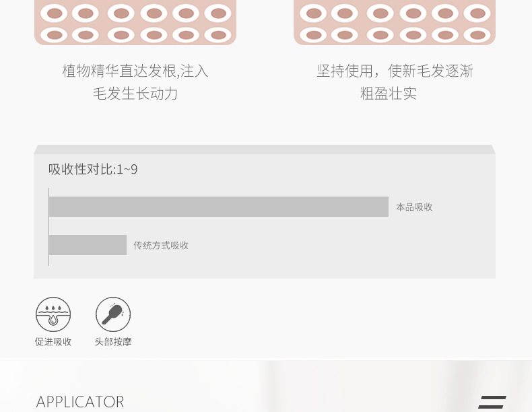Click the 粗盈壮实 text line
532x412 pixels.
(388, 94)
